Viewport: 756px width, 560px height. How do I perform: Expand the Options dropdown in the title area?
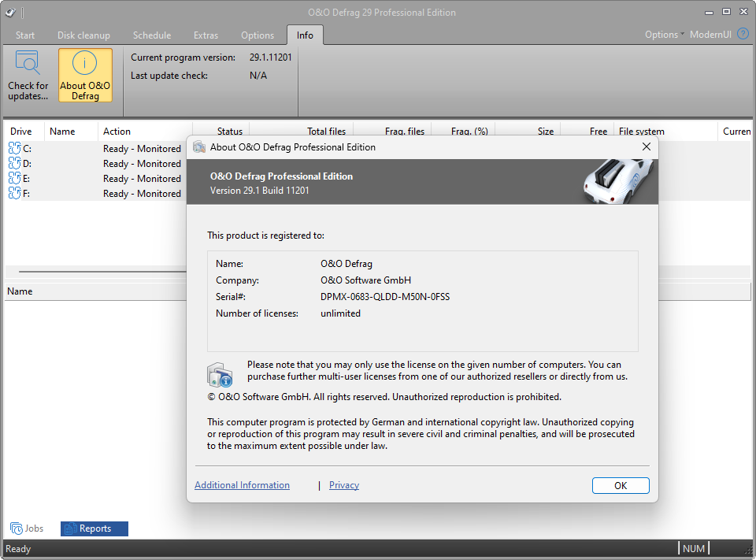coord(665,34)
